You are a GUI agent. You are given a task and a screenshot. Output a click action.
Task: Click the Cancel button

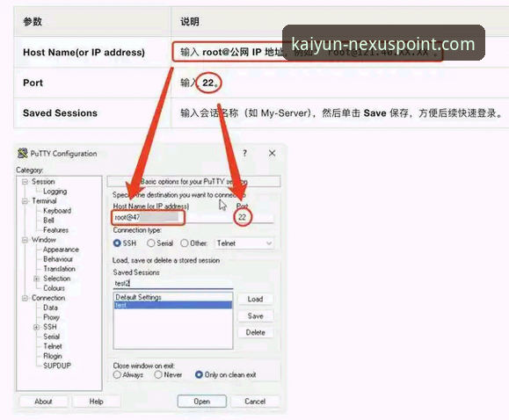coord(255,402)
